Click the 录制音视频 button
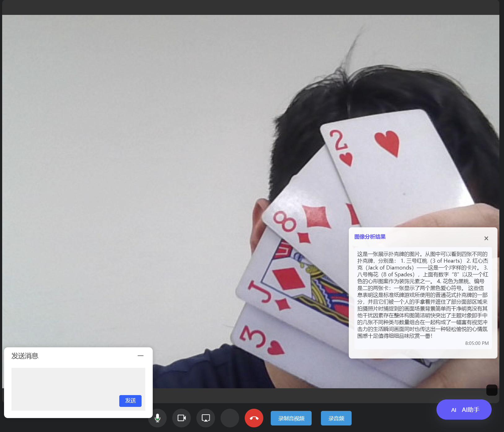504x432 pixels. tap(291, 418)
